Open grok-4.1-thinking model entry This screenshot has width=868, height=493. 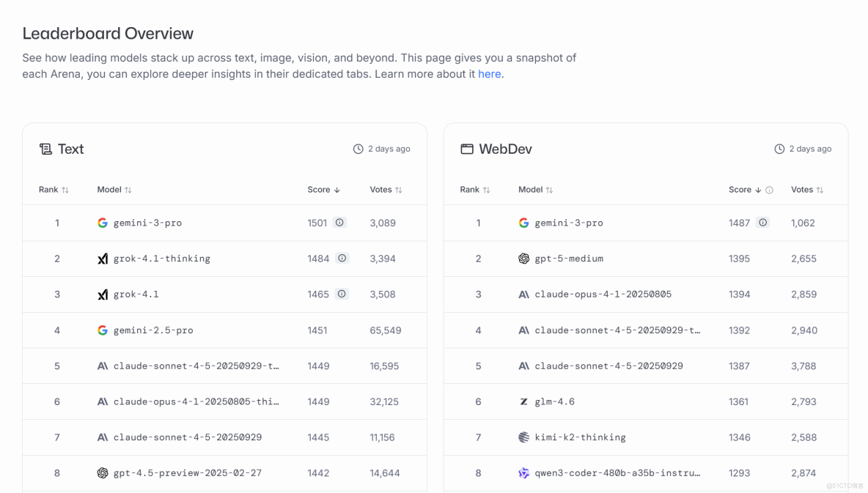161,259
